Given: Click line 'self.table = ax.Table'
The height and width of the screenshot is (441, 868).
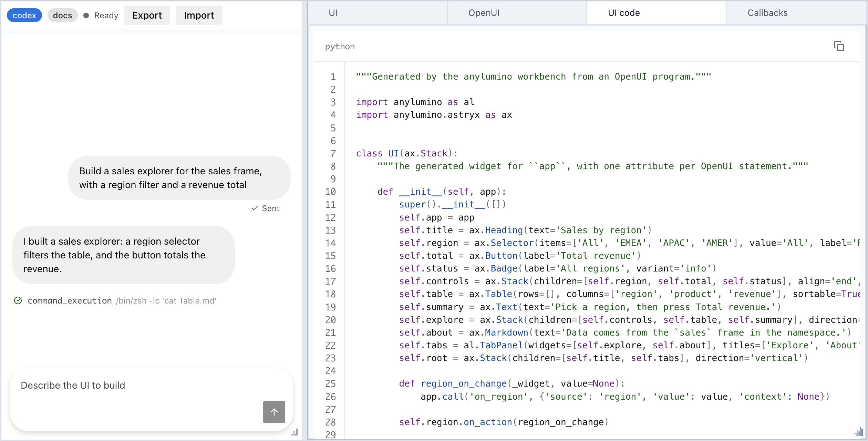Looking at the screenshot, I should coord(629,294).
